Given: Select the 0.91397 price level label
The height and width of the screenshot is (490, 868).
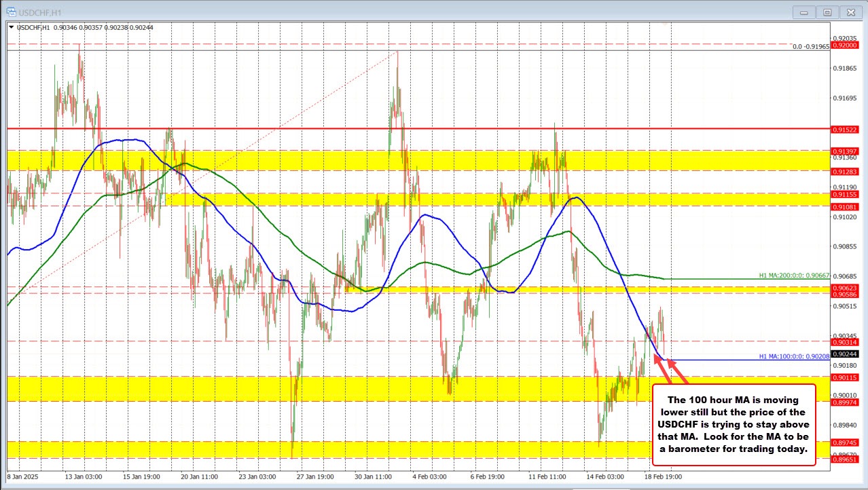Looking at the screenshot, I should coord(844,151).
